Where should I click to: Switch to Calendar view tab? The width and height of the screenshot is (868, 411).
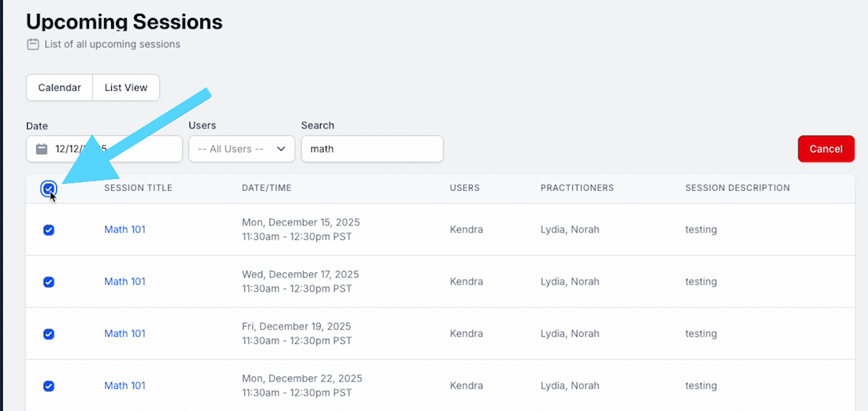(60, 87)
